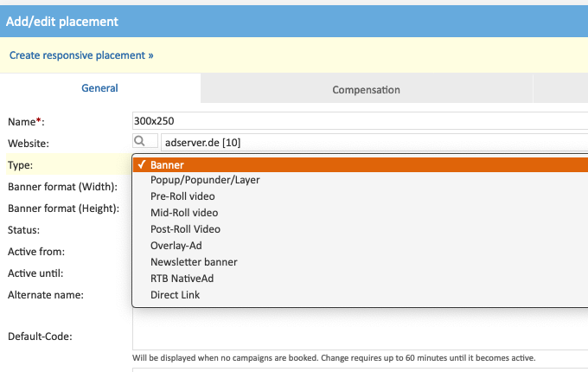The width and height of the screenshot is (588, 372).
Task: Choose Pre-Roll video placement type
Action: [361, 196]
